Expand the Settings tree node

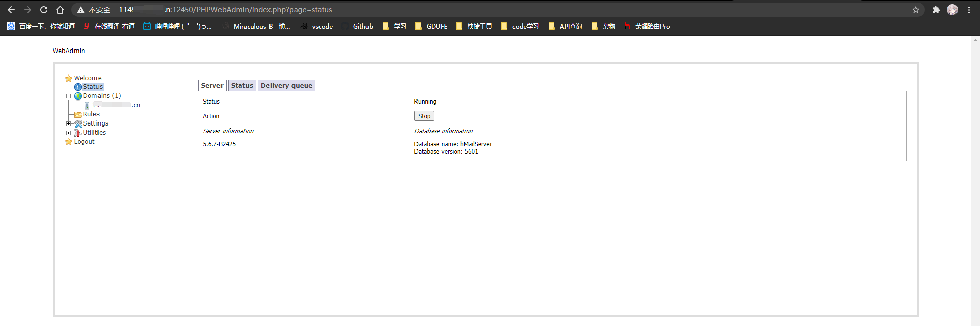pos(68,123)
